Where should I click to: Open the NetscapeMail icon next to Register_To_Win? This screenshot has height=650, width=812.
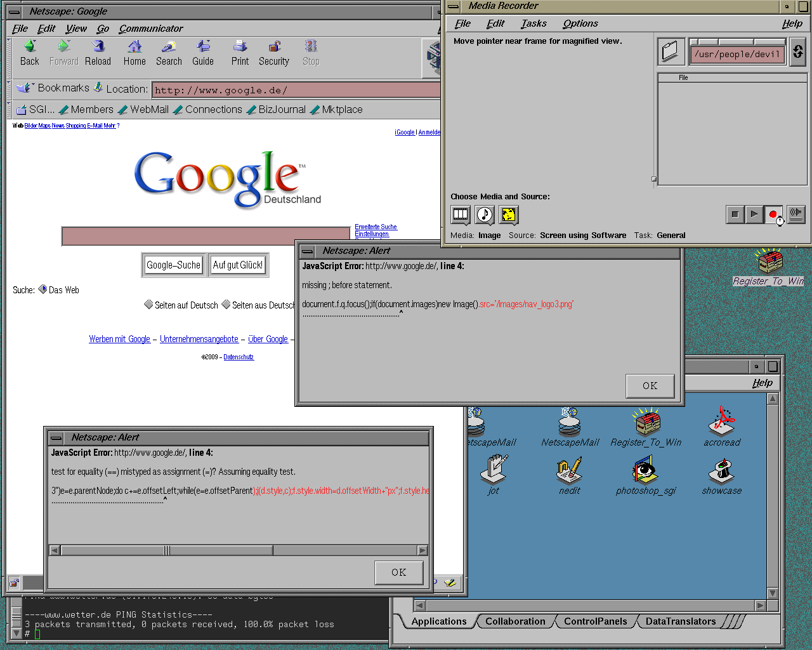(x=570, y=426)
